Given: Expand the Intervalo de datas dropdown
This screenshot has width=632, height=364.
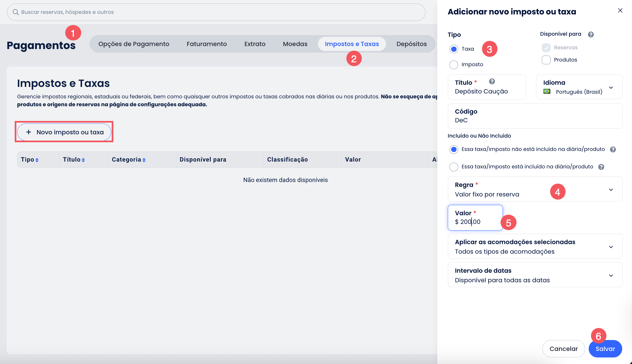Looking at the screenshot, I should tap(611, 275).
